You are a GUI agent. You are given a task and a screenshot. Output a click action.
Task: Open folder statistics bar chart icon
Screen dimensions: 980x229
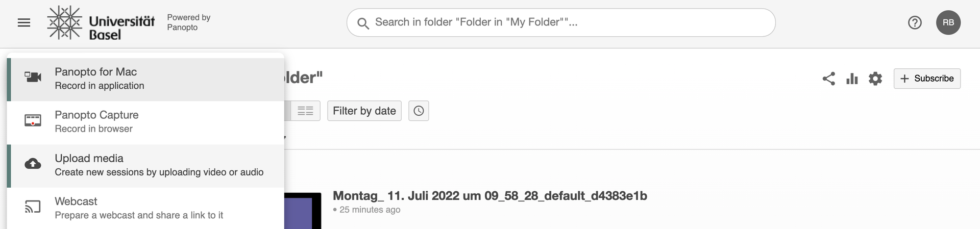(x=852, y=79)
